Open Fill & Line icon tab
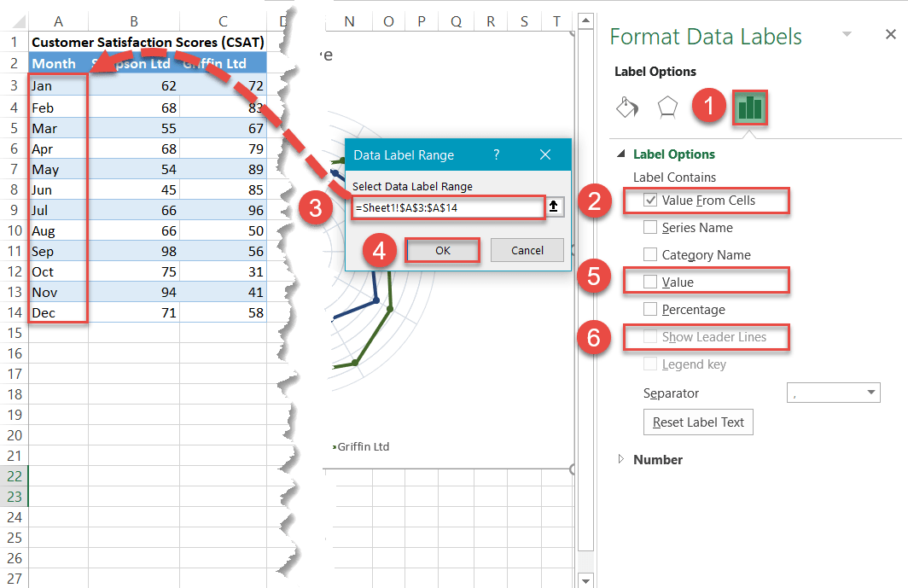 click(627, 108)
